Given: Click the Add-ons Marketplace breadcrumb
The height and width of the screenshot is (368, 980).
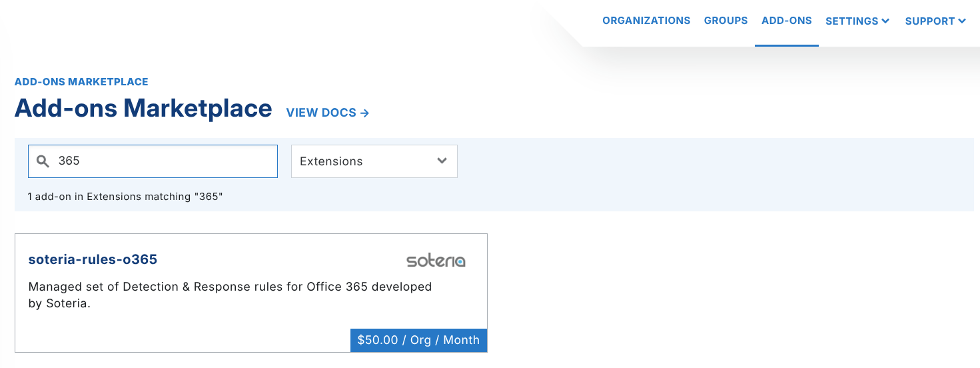Looking at the screenshot, I should pos(81,82).
